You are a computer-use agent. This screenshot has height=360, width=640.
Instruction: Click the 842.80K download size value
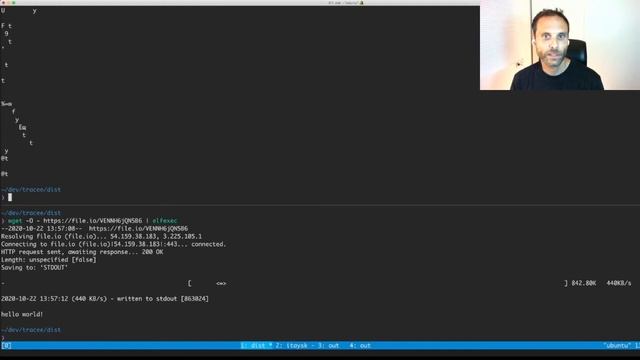click(x=584, y=283)
